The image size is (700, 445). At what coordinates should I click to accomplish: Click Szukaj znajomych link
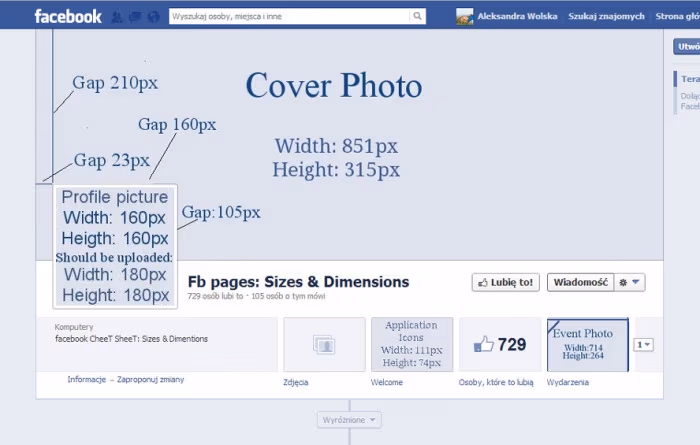pos(606,16)
